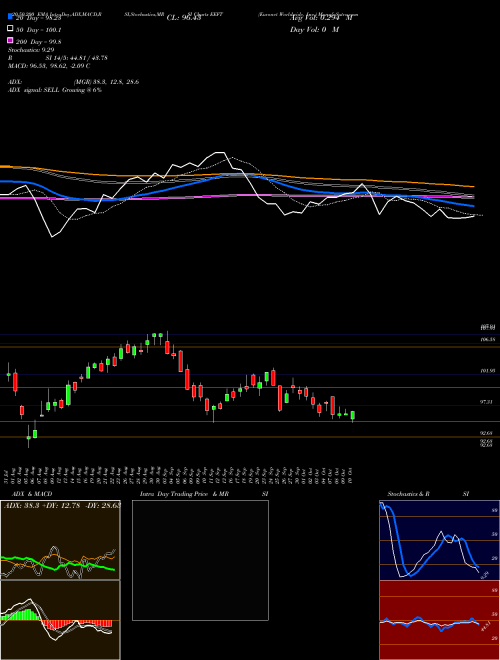The width and height of the screenshot is (500, 660).
Task: Click the 97.31 price axis label
Action: pyautogui.click(x=486, y=402)
